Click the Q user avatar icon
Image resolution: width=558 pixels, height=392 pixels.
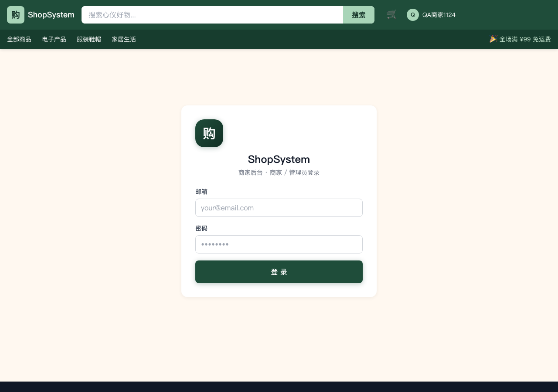pos(413,15)
